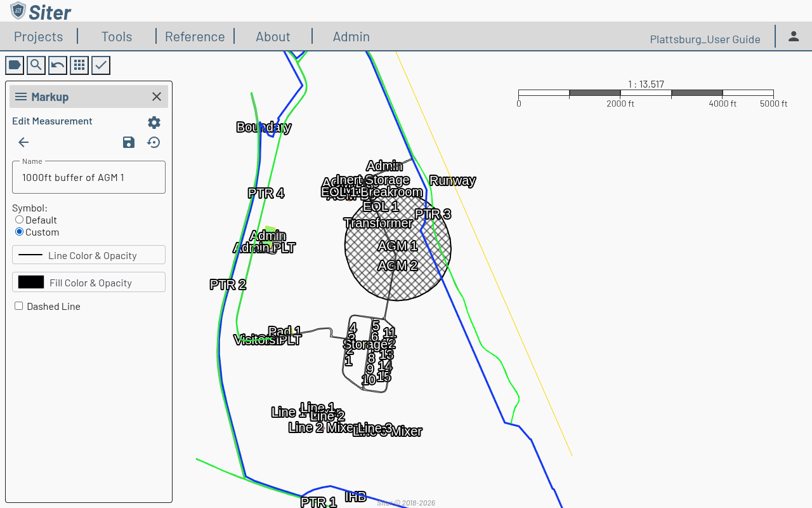The height and width of the screenshot is (508, 812).
Task: Click the Siter shield logo
Action: (18, 10)
